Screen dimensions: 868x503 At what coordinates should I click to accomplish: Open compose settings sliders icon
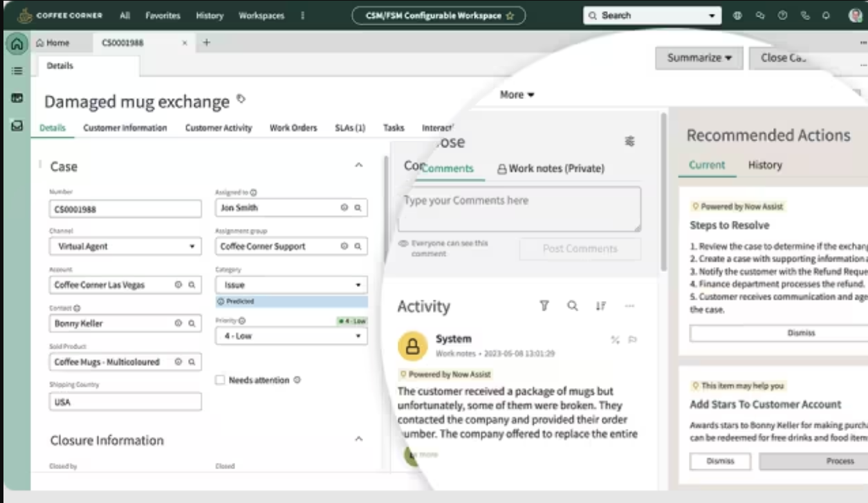629,141
